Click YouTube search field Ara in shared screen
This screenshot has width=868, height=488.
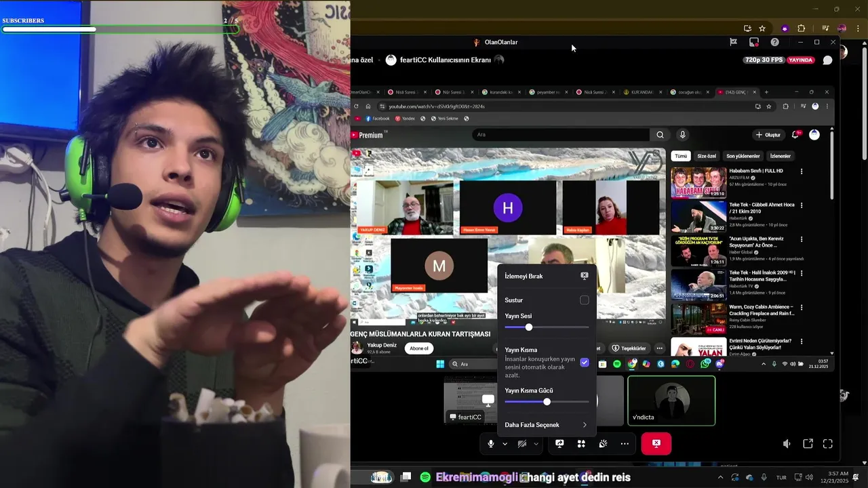tap(562, 135)
